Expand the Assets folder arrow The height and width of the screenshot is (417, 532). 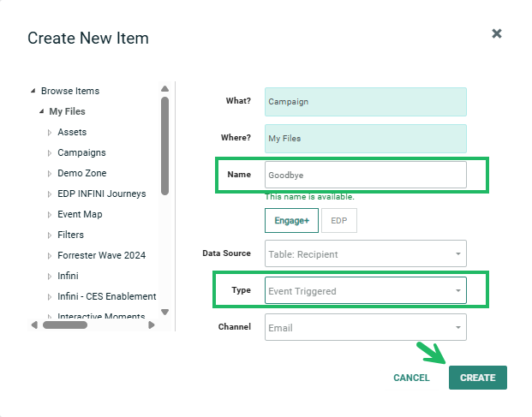click(50, 133)
